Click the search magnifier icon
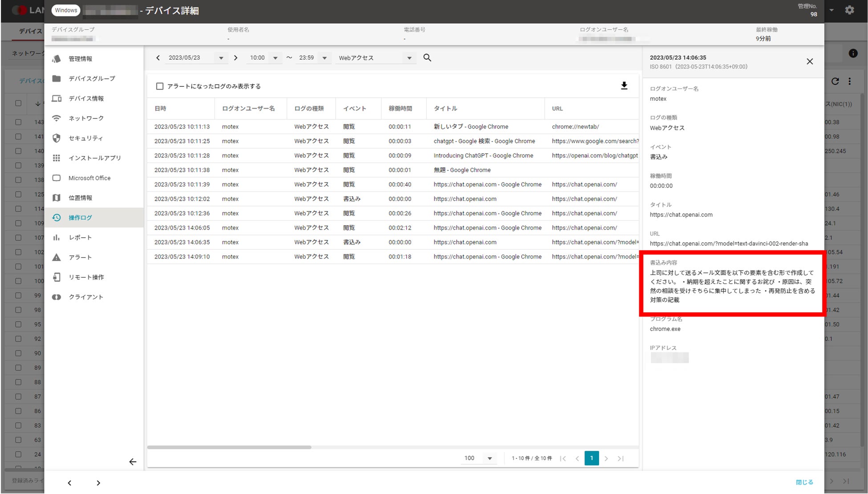868x494 pixels. coord(427,58)
